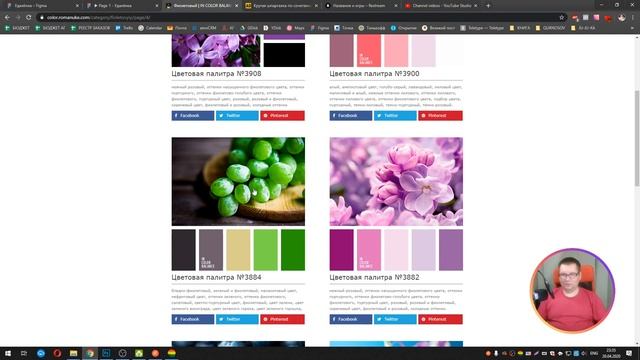
Task: Share palette №3882 on Facebook
Action: [351, 319]
